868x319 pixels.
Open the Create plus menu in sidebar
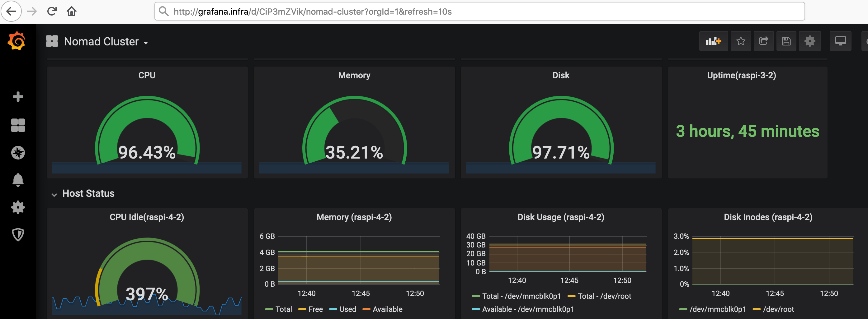point(18,97)
